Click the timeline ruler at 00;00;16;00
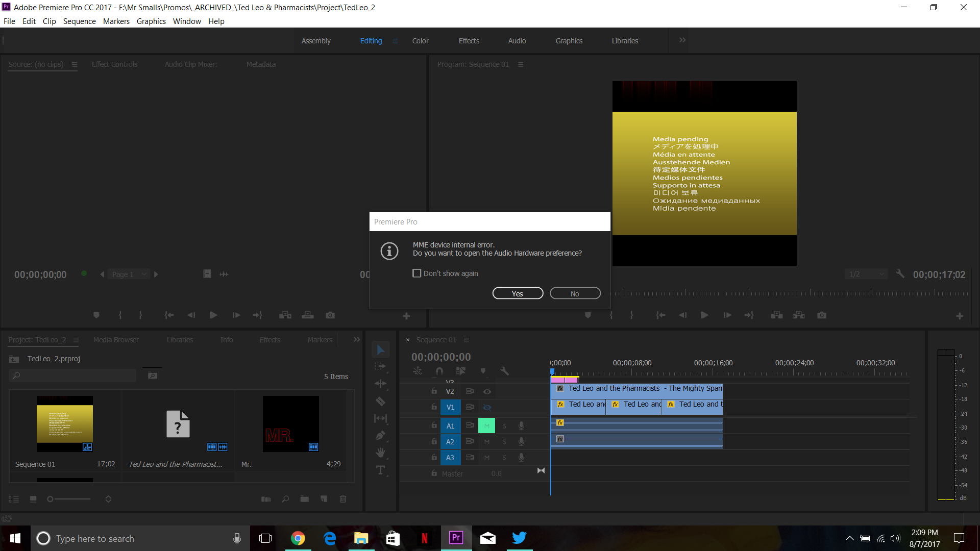This screenshot has width=980, height=551. [713, 363]
